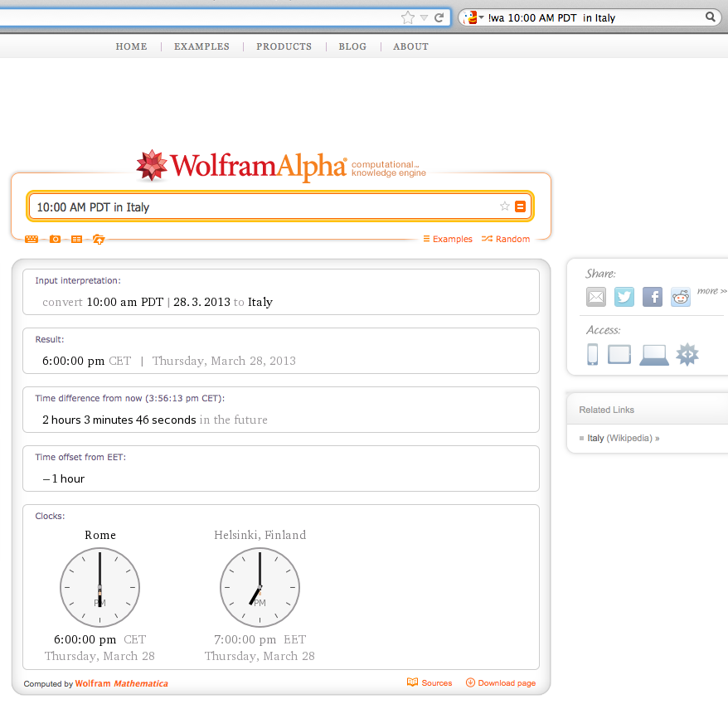Open the PRODUCTS menu item
The image size is (728, 704).
284,46
